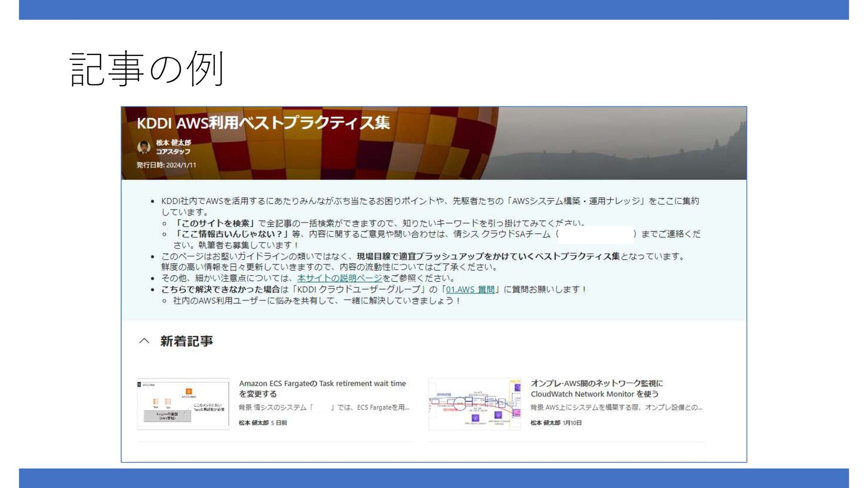The image size is (868, 488).
Task: Click author name 松本 健太郎 in header
Action: [x=174, y=142]
